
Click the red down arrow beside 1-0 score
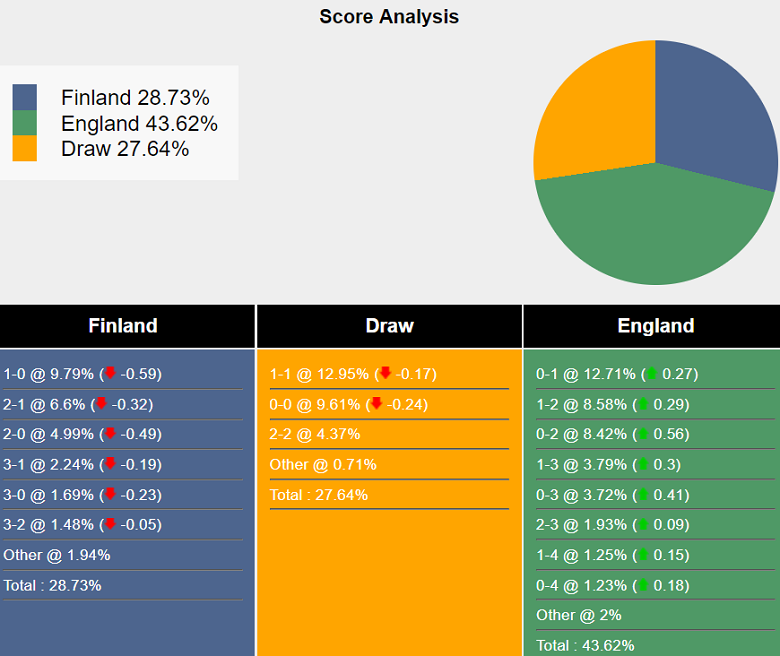[x=110, y=374]
